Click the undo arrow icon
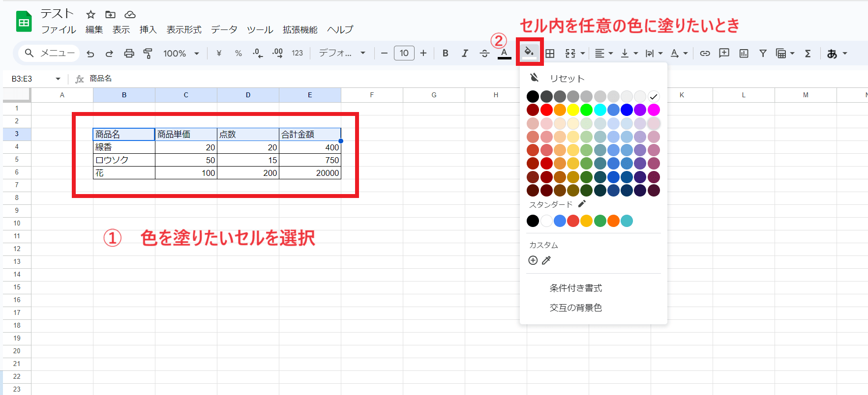 [90, 54]
